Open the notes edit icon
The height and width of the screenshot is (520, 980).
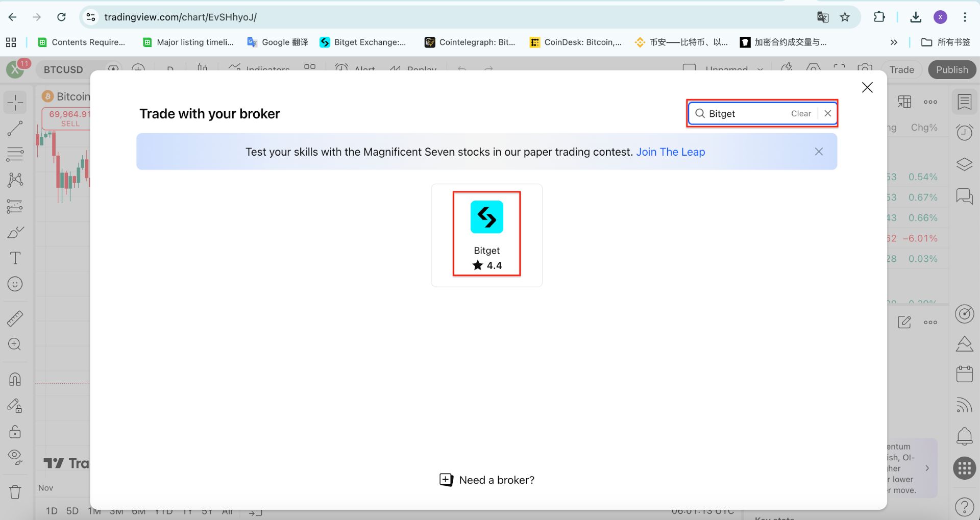pyautogui.click(x=904, y=322)
